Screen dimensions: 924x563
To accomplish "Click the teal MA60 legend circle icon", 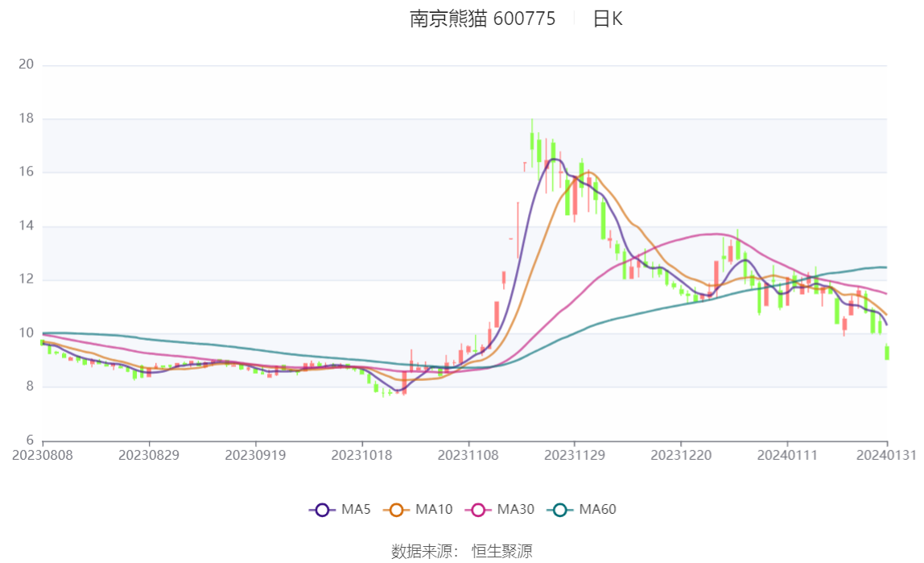I will tap(560, 510).
